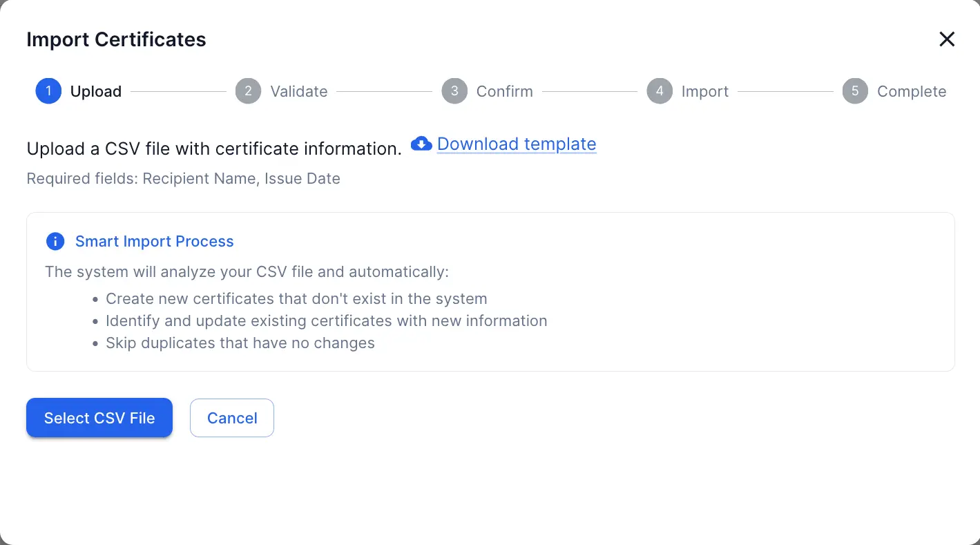Click the Validate step label
The image size is (980, 545).
[298, 91]
